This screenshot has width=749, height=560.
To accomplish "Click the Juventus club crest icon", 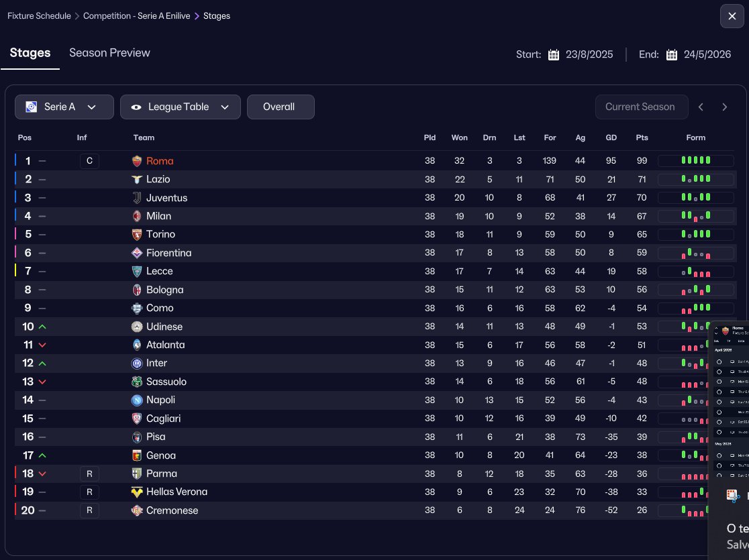I will tap(137, 198).
